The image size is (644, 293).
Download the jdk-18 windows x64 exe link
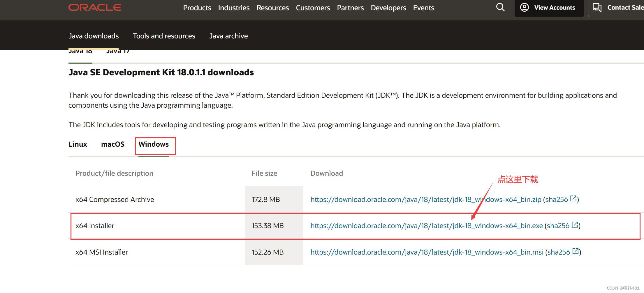427,226
